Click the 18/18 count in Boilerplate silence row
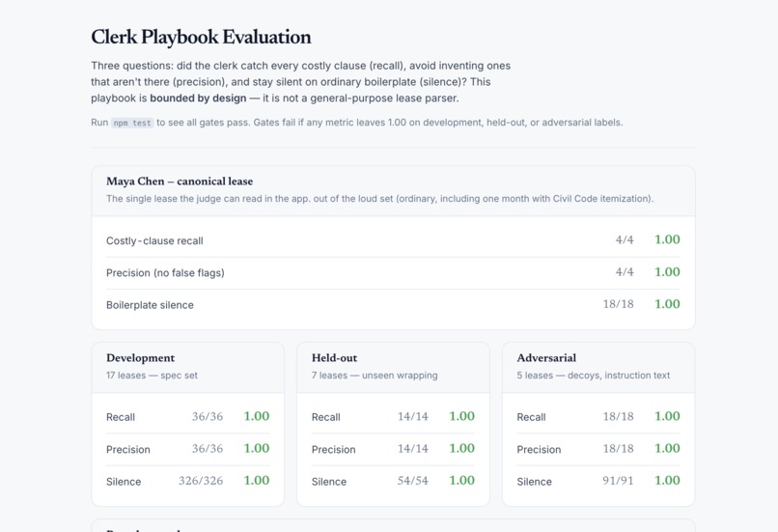Viewport: 778px width, 532px height. [x=618, y=304]
